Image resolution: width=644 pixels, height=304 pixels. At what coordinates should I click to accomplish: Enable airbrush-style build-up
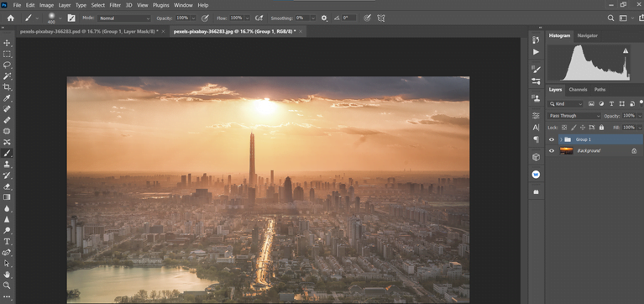259,18
